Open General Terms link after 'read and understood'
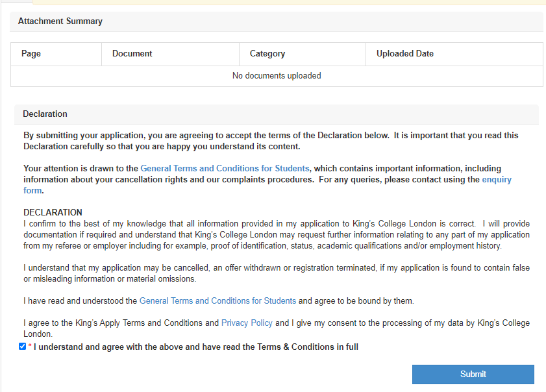 point(217,301)
